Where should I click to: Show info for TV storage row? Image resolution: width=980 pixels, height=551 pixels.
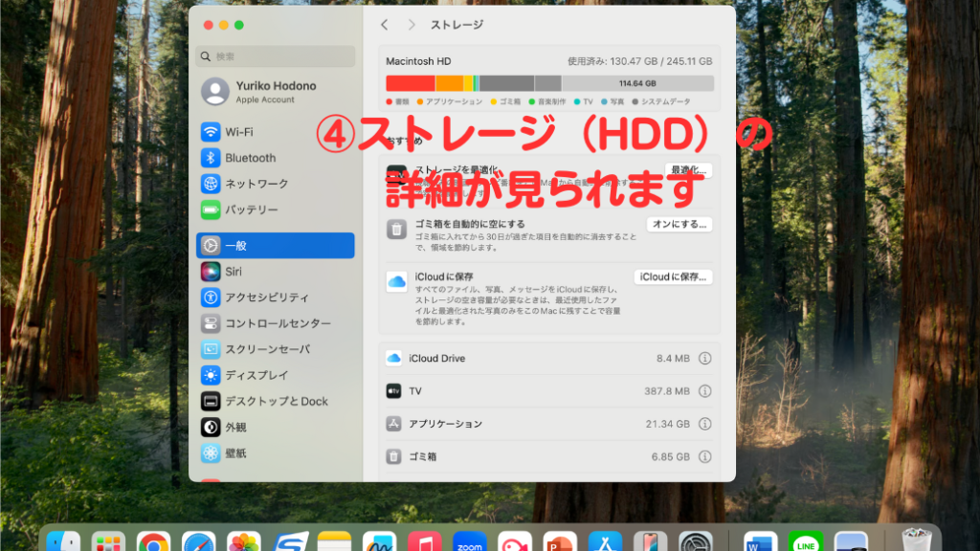point(705,391)
